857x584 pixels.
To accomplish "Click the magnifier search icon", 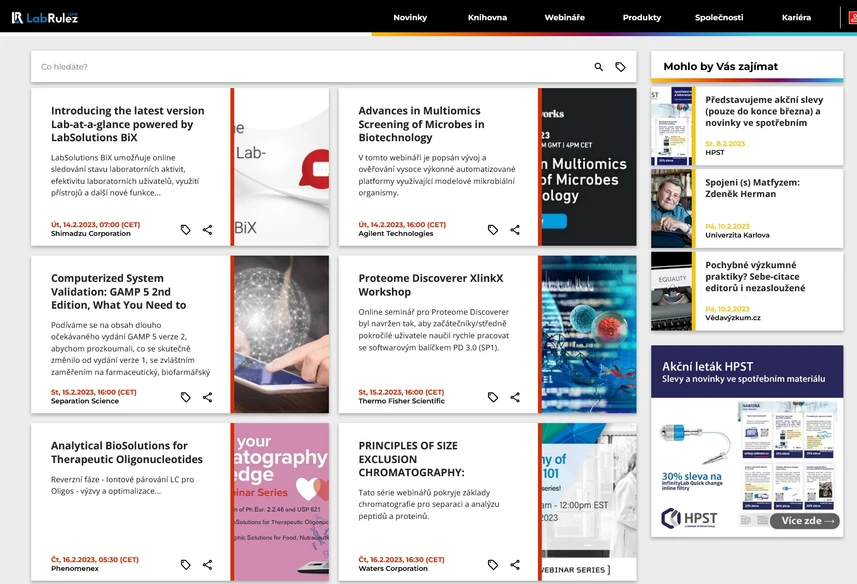I will [x=598, y=67].
